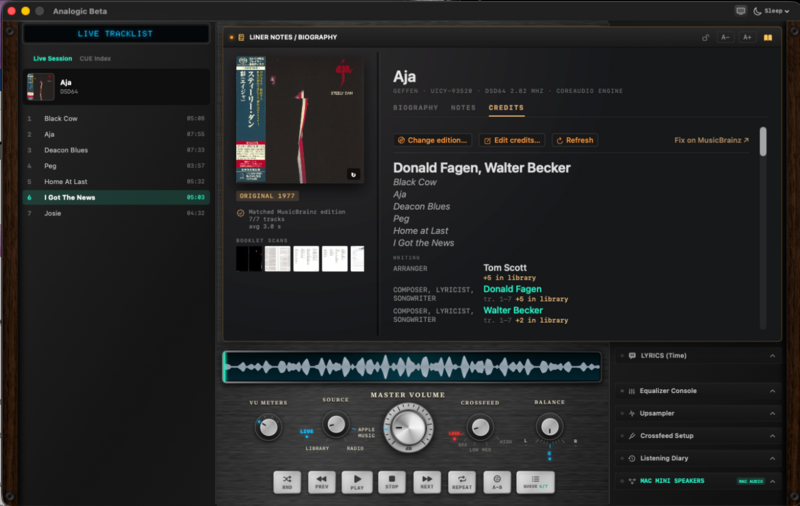The image size is (800, 506).
Task: Select APPLE MUSIC source label
Action: coord(366,433)
